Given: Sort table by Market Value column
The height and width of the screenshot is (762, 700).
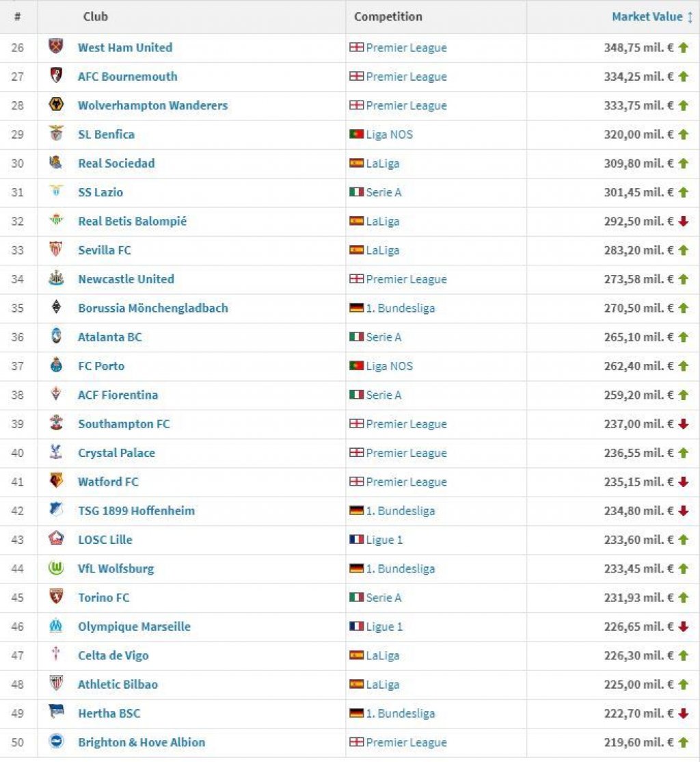Looking at the screenshot, I should click(647, 16).
